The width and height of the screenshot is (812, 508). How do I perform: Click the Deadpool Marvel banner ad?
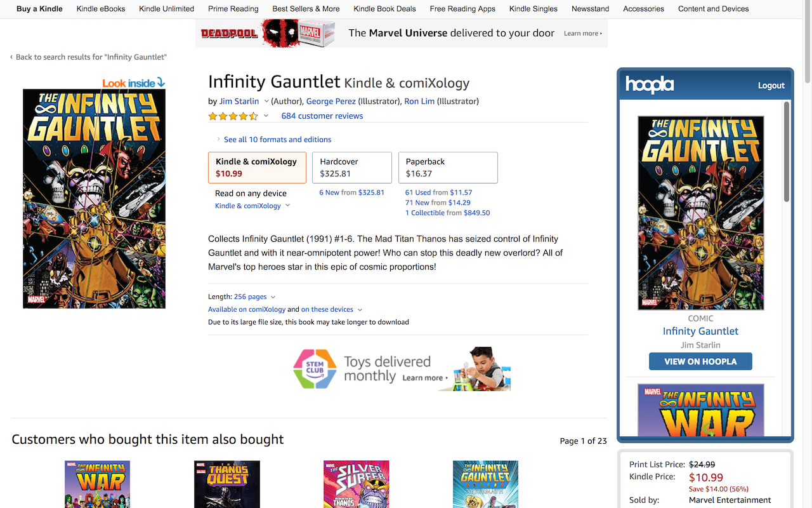coord(402,33)
